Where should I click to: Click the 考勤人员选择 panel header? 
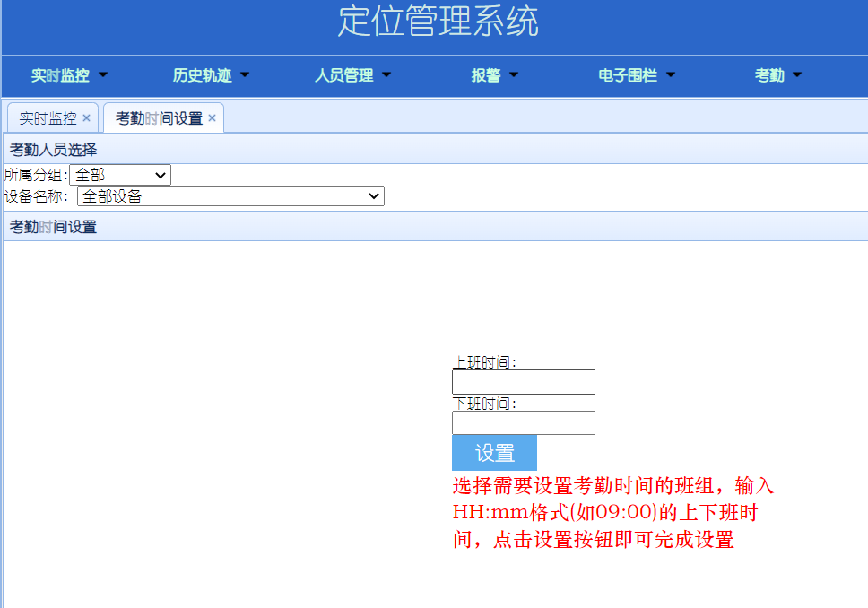coord(54,149)
